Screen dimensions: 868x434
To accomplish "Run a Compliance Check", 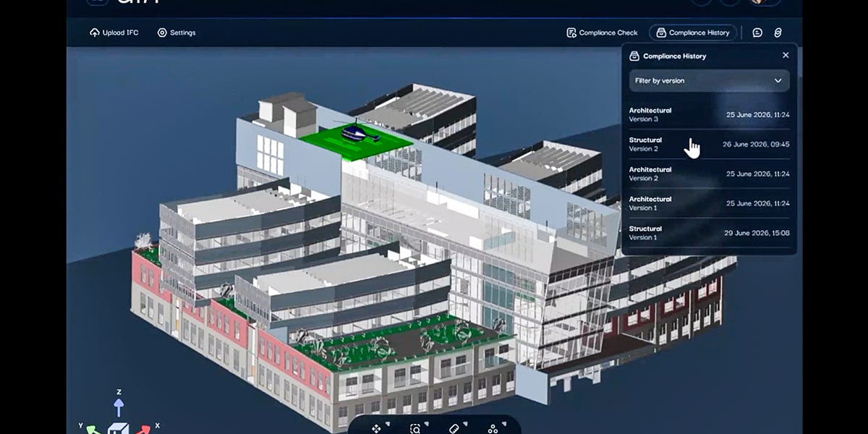I will click(x=601, y=33).
